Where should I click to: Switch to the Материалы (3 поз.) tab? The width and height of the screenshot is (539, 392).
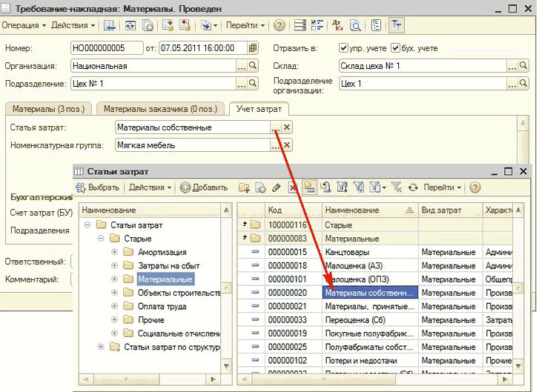[48, 109]
